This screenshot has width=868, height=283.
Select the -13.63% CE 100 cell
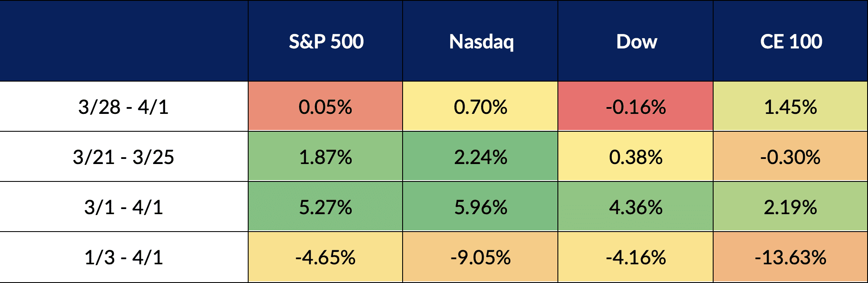790,258
